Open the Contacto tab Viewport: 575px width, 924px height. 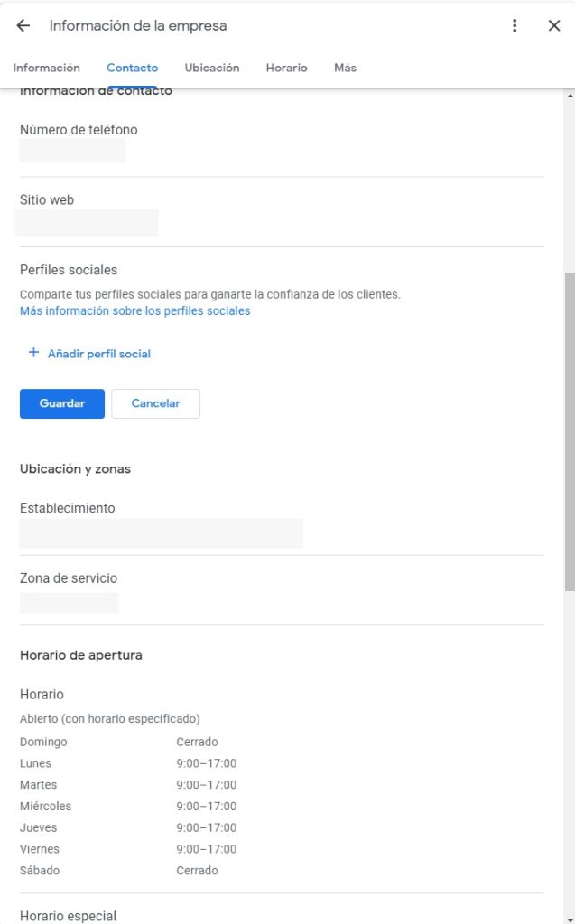point(132,68)
